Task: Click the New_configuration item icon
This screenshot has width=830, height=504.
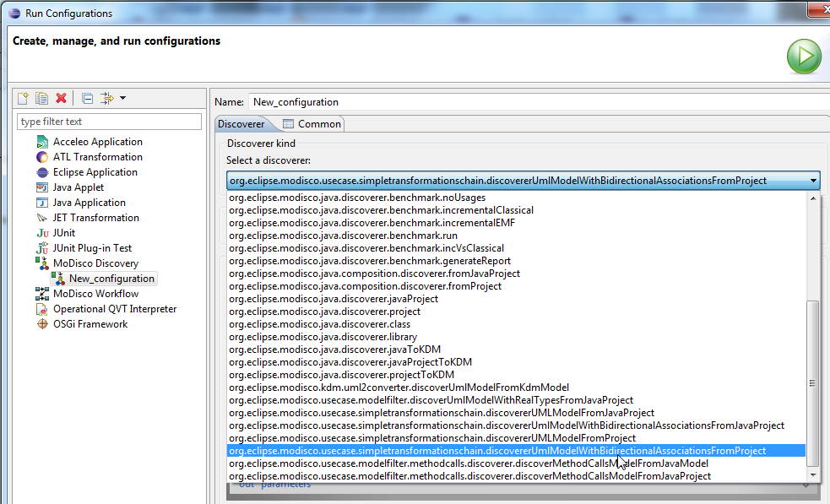Action: [59, 279]
